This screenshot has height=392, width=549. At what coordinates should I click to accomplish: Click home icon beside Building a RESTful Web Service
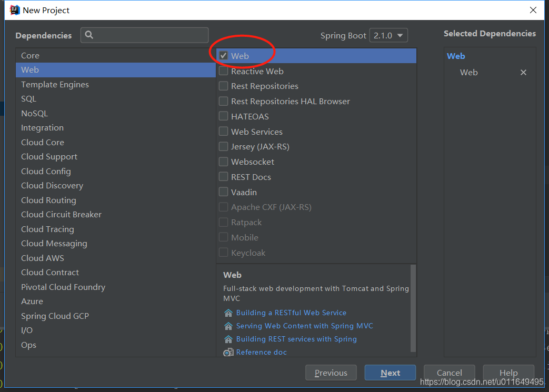pos(228,313)
